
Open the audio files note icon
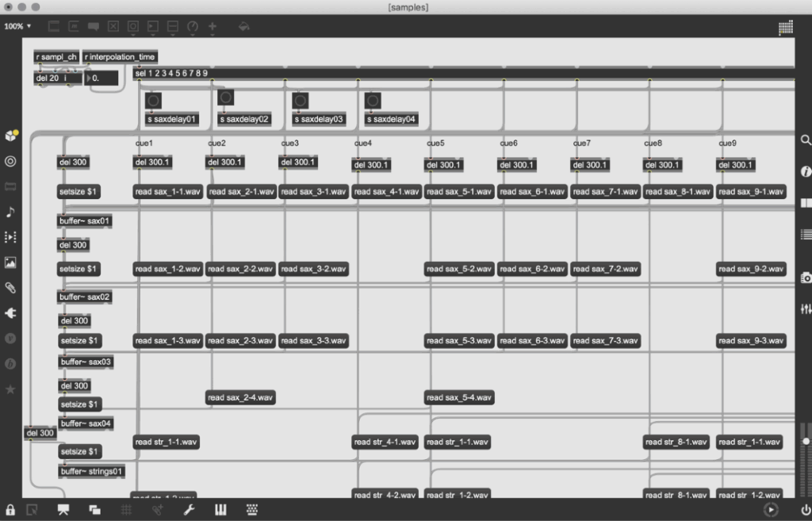11,212
